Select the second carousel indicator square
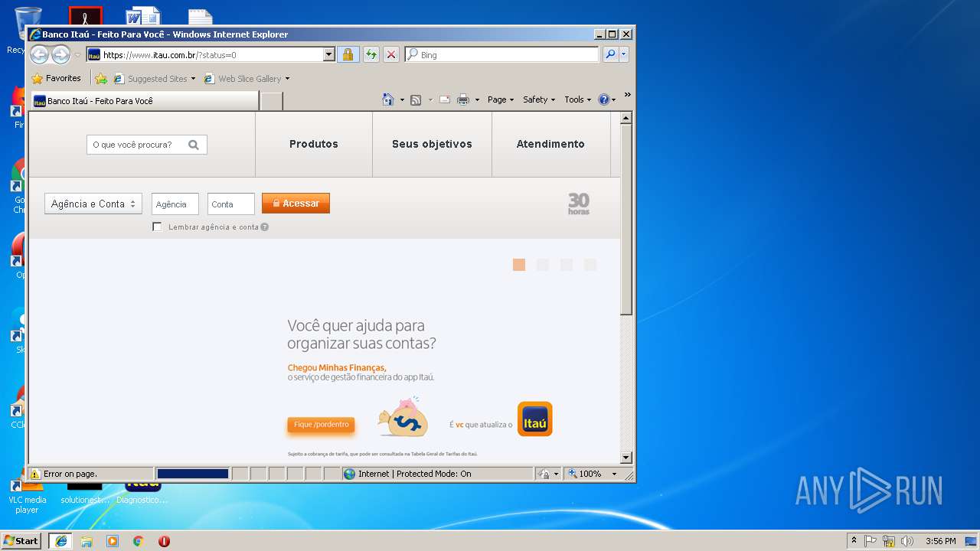The image size is (980, 551). point(543,265)
